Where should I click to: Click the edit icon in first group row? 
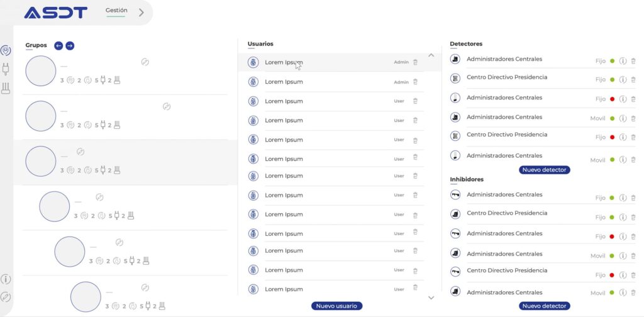145,62
